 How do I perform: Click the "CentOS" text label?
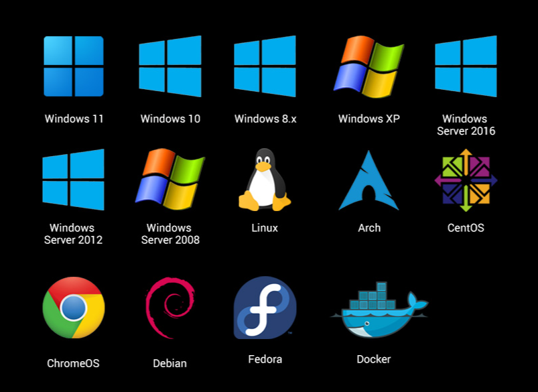[x=466, y=228]
